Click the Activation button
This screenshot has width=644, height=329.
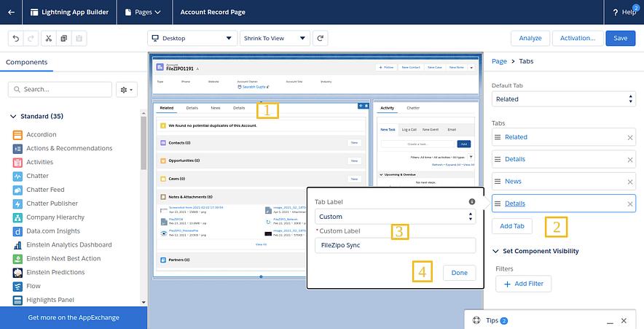click(x=578, y=38)
